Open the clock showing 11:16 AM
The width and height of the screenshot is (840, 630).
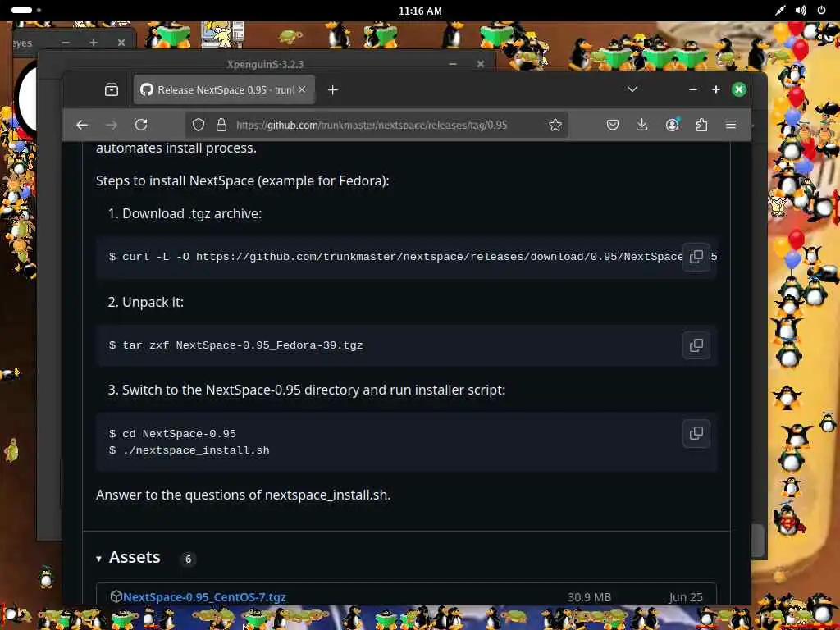click(x=420, y=11)
